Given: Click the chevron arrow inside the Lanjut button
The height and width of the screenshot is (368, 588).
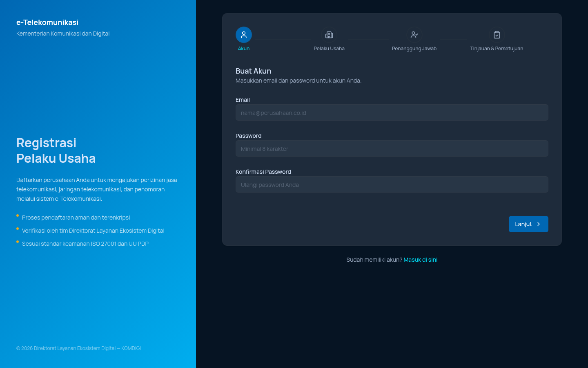Looking at the screenshot, I should coord(539,224).
